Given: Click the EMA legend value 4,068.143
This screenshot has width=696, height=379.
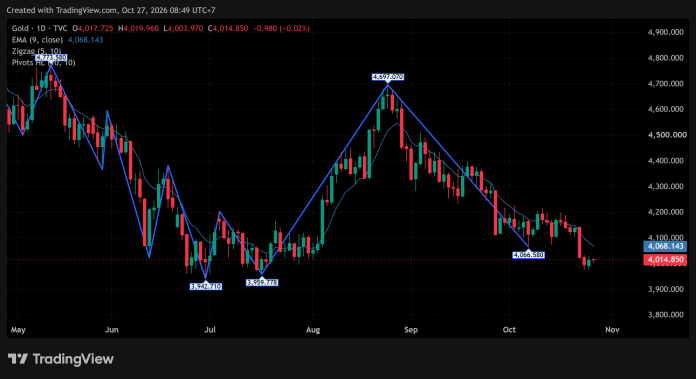Looking at the screenshot, I should coord(85,40).
